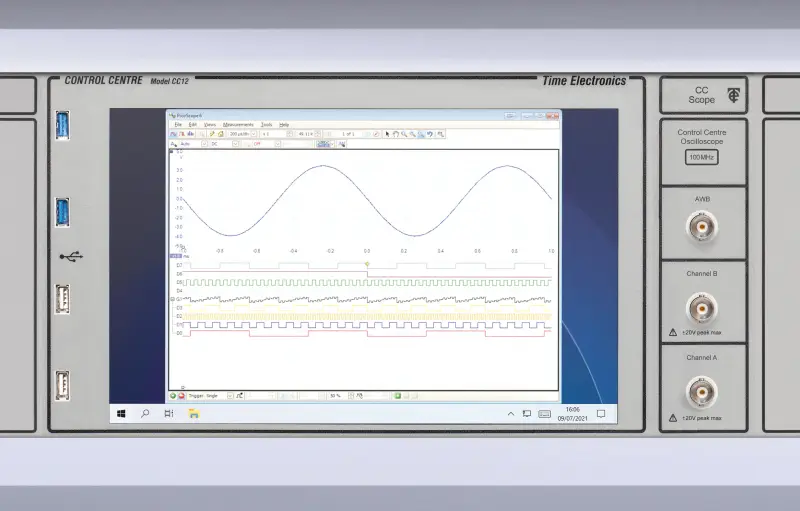
Task: Click the green start capture button
Action: pos(173,395)
